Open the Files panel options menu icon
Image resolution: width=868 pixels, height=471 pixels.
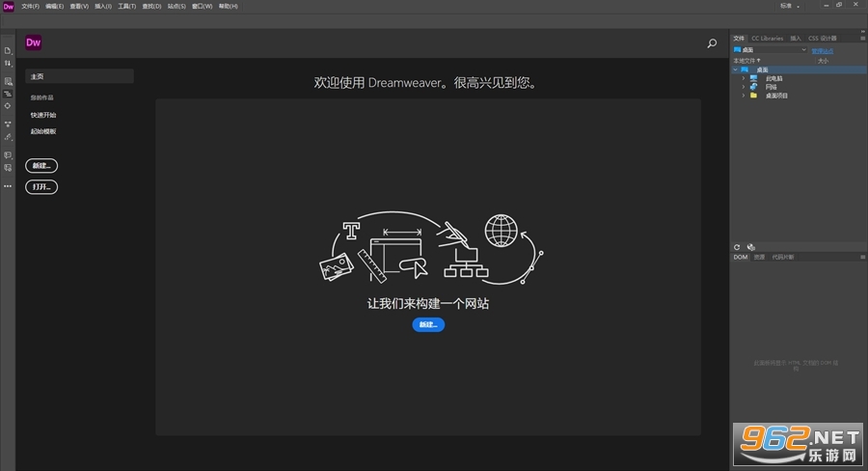[x=862, y=39]
